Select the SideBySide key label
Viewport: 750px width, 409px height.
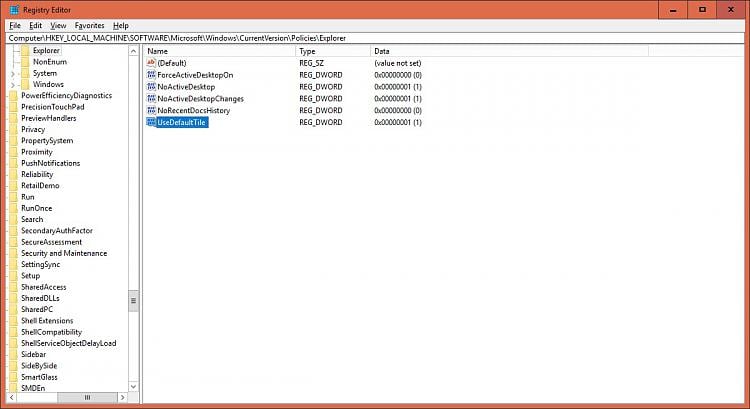tap(39, 366)
